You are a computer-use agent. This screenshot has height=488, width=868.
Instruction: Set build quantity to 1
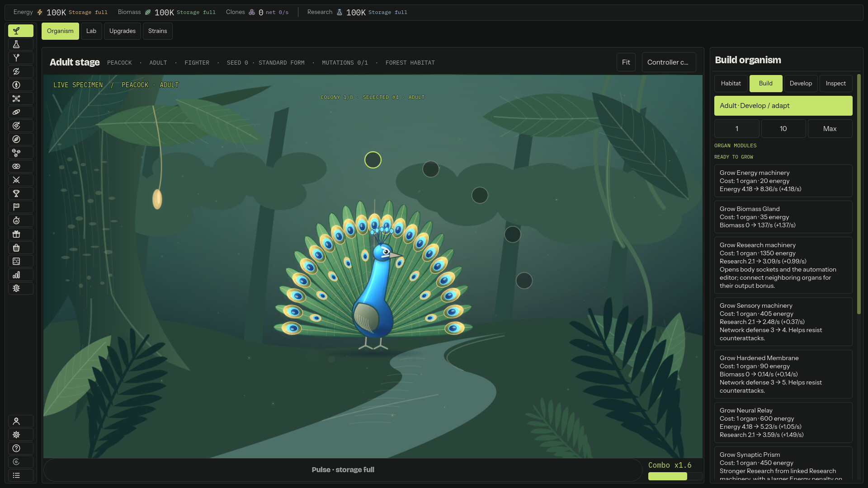[x=736, y=129]
